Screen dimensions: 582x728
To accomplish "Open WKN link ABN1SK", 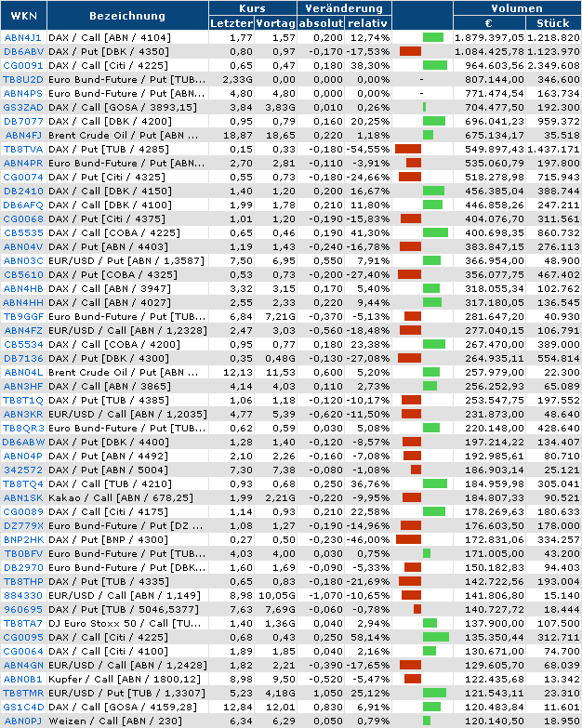I will click(x=23, y=497).
